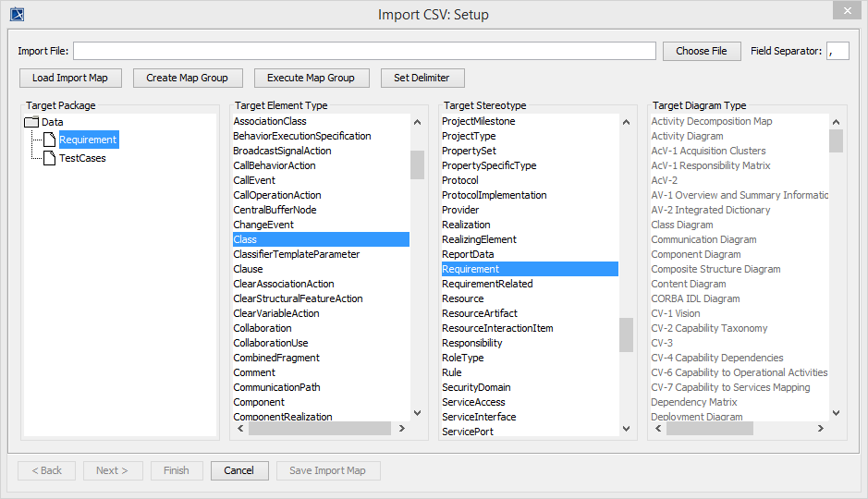Open Create Map Group
Screen dimensions: 868x499
click(188, 78)
